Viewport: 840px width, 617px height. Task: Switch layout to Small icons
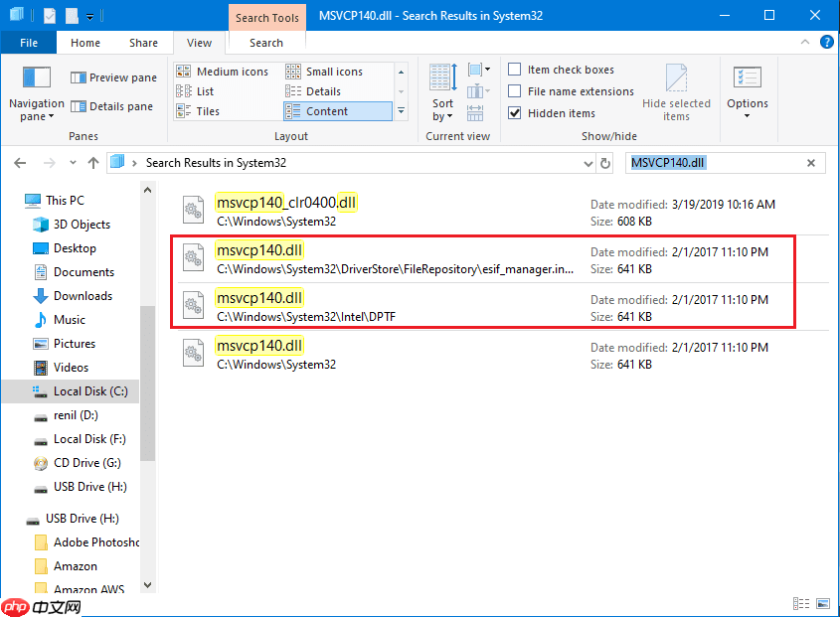[x=324, y=72]
